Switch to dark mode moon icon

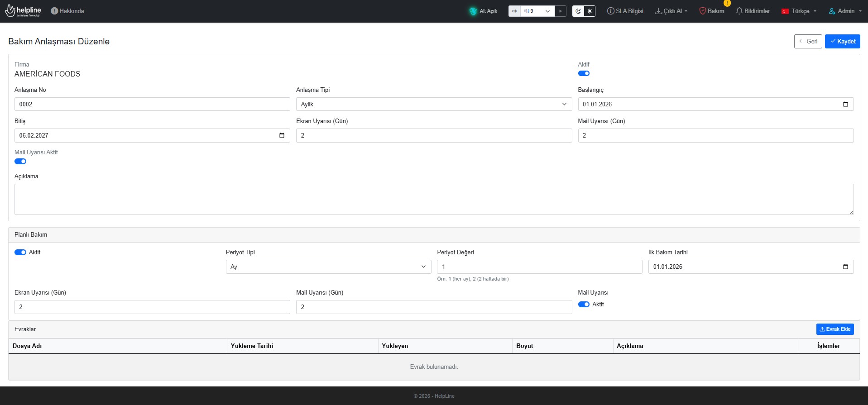(x=578, y=11)
